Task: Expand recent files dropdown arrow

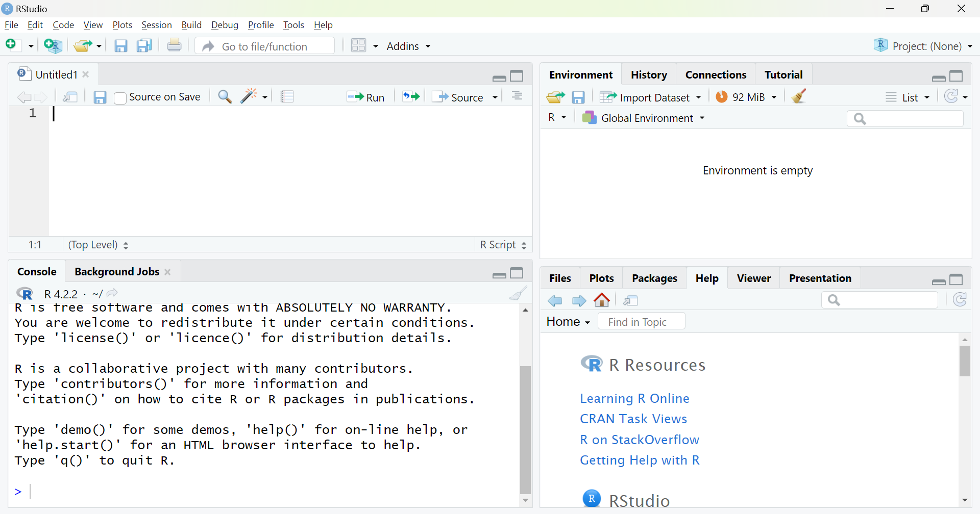Action: [x=99, y=46]
